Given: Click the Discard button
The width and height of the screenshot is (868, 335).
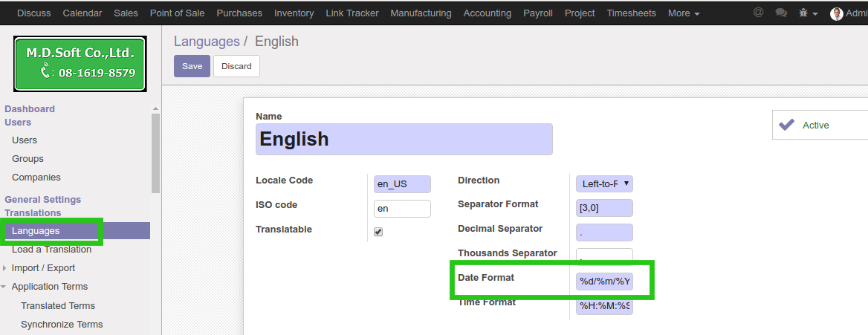Looking at the screenshot, I should click(236, 66).
